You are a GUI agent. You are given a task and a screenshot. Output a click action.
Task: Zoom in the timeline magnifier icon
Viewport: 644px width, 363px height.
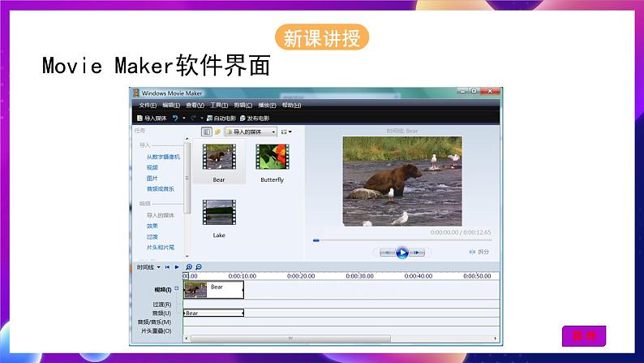point(189,267)
